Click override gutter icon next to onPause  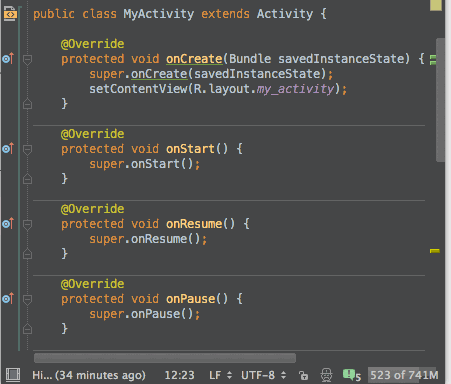point(8,299)
